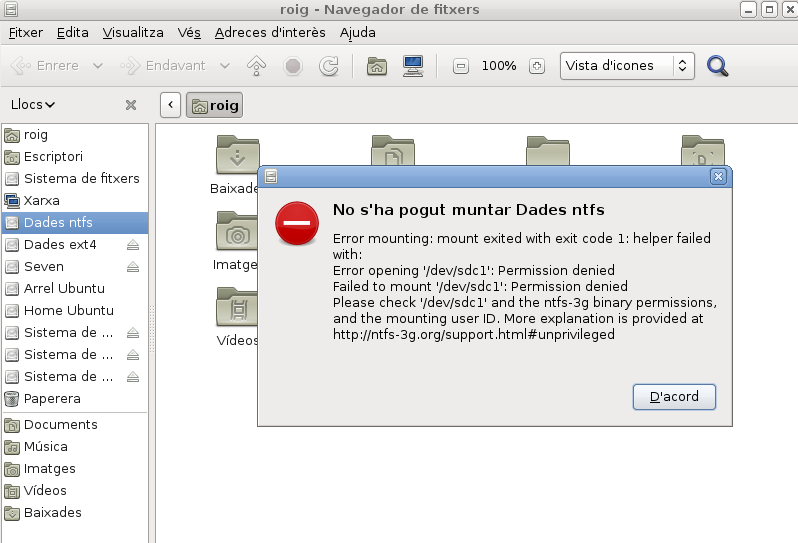798x543 pixels.
Task: Select the Vídeos film folder icon
Action: coord(237,307)
